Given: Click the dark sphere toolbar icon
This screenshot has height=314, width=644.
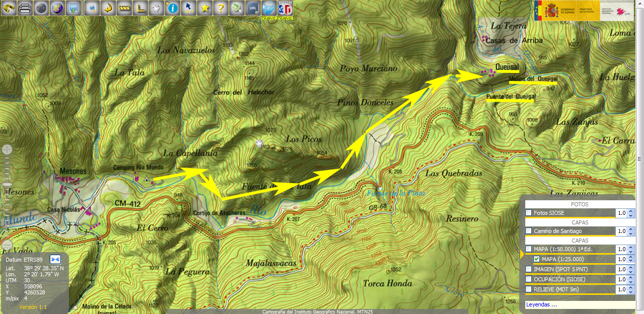Looking at the screenshot, I should click(41, 8).
